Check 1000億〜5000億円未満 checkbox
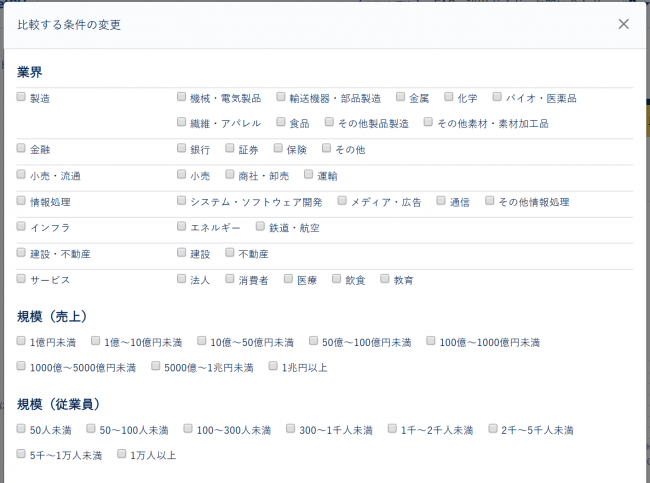Viewport: 650px width, 483px height. (x=21, y=366)
